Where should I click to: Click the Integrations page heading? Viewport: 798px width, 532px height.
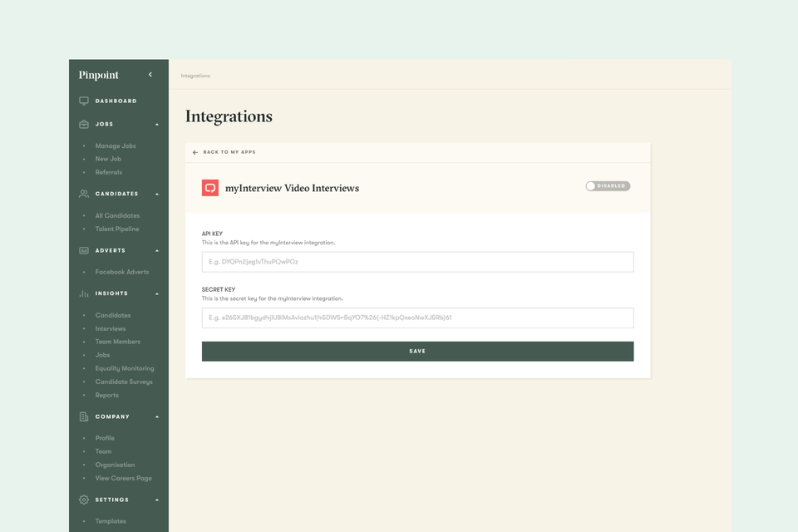click(229, 116)
